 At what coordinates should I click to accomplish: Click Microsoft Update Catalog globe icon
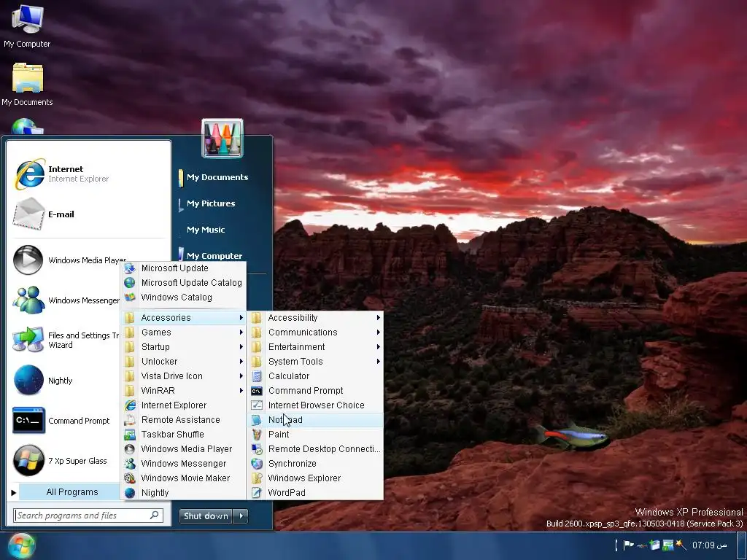coord(130,282)
